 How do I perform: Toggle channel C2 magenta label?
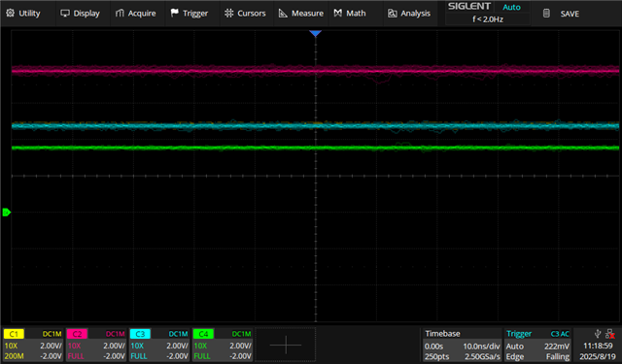[x=77, y=334]
